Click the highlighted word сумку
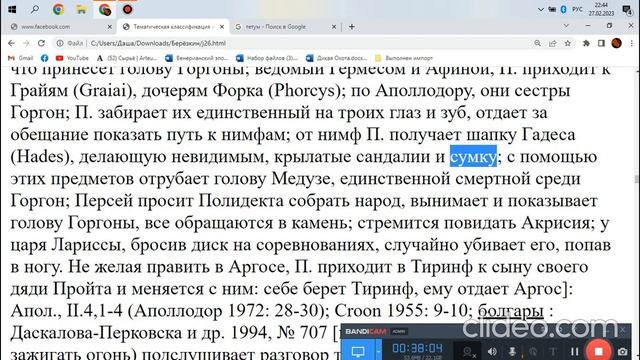Image resolution: width=640 pixels, height=360 pixels. [473, 157]
